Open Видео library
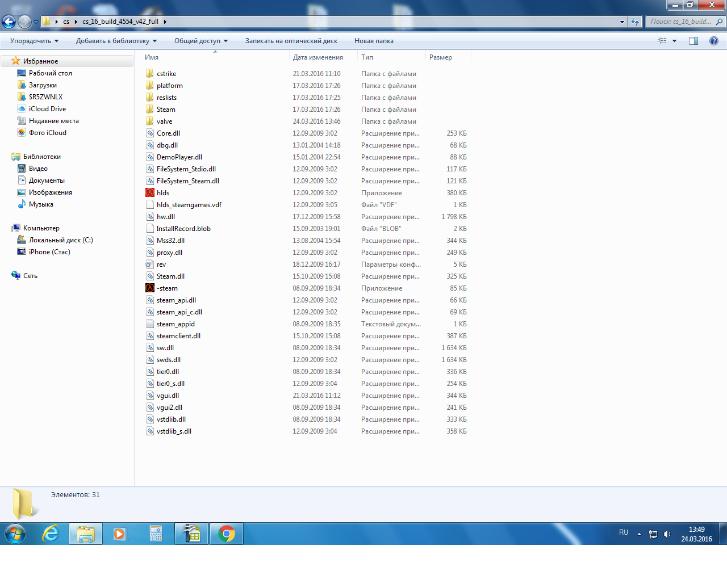This screenshot has height=588, width=727. point(38,169)
